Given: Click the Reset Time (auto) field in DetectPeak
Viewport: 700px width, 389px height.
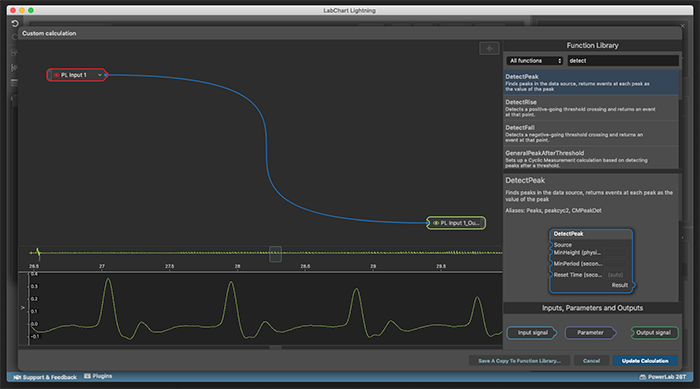Looking at the screenshot, I should (x=616, y=275).
